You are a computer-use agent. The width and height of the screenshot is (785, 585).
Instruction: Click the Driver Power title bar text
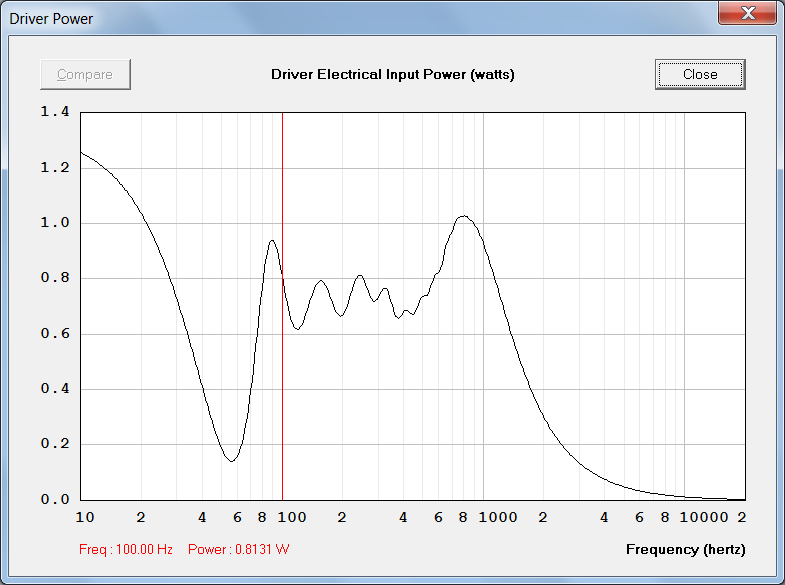[x=51, y=19]
